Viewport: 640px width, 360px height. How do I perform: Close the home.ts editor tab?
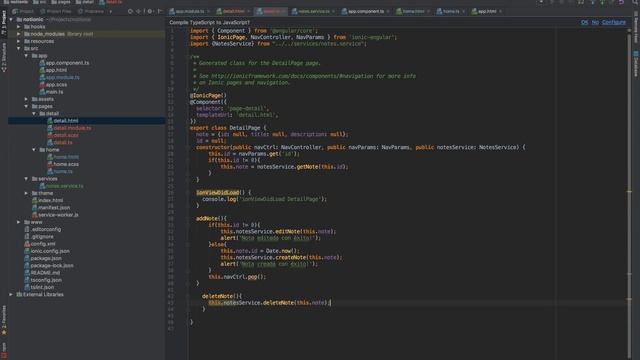[x=464, y=11]
